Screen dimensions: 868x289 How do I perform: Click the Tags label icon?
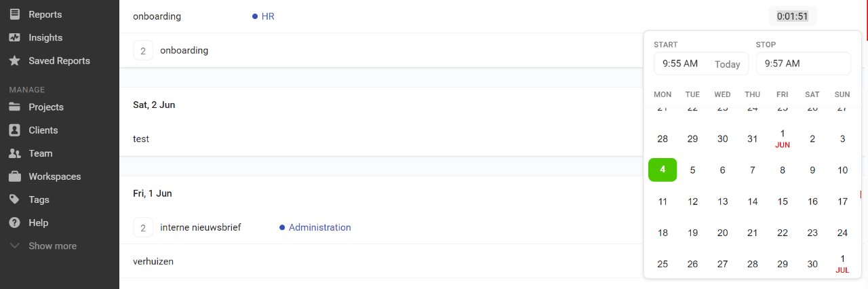point(14,199)
